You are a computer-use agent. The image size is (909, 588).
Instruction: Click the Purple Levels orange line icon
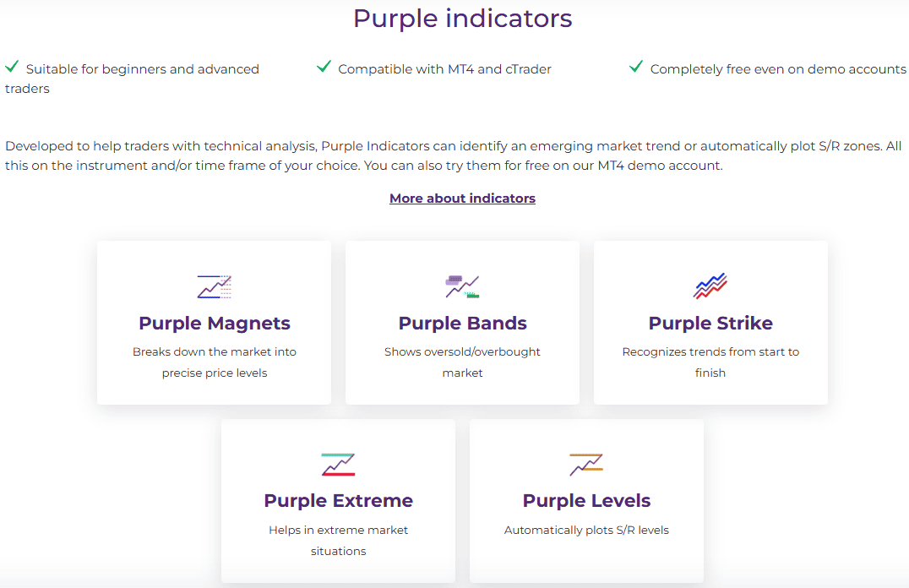[586, 464]
